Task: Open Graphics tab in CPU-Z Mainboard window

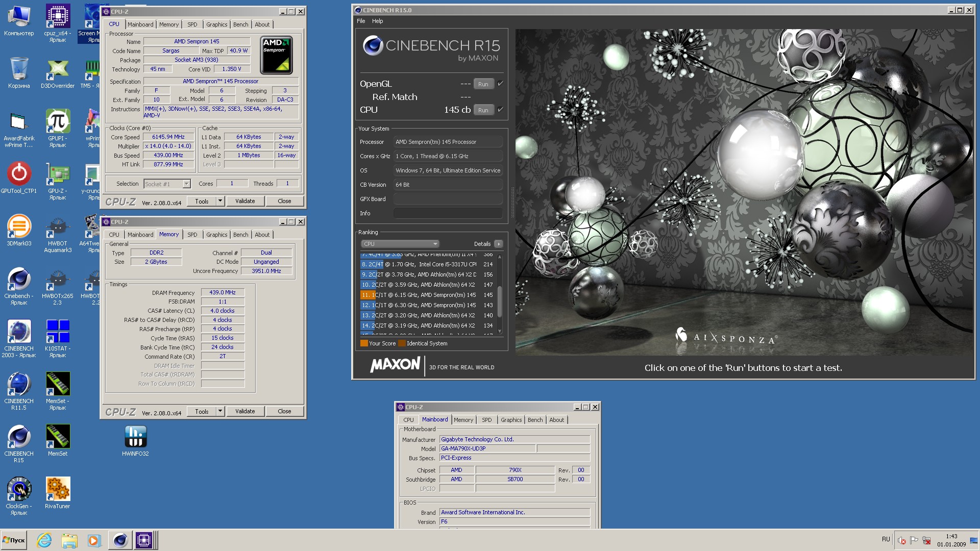Action: pyautogui.click(x=511, y=420)
